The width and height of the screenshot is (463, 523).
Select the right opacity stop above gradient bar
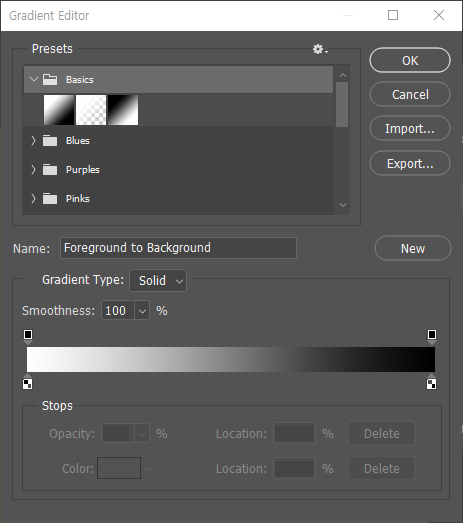pyautogui.click(x=432, y=337)
